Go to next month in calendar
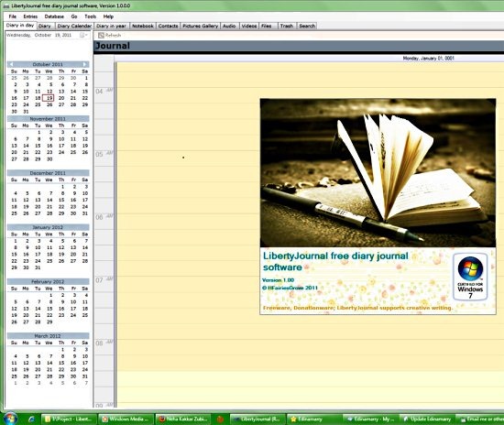 [x=85, y=64]
